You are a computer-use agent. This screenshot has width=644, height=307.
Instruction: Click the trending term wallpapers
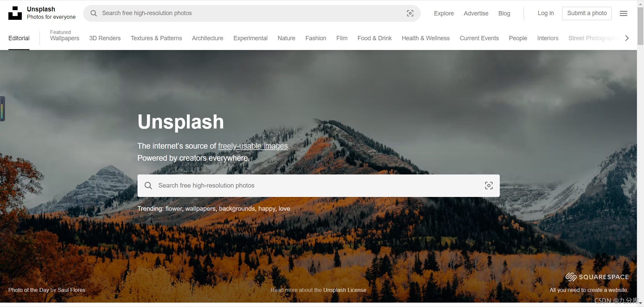click(x=201, y=209)
